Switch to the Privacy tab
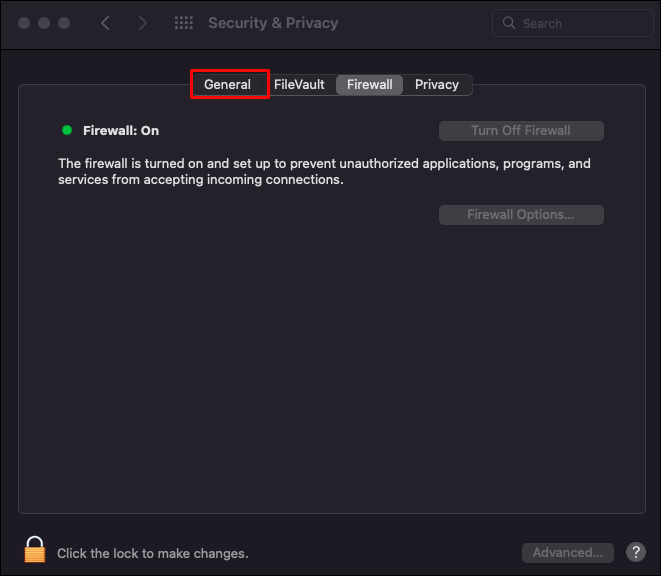661x576 pixels. click(x=437, y=84)
